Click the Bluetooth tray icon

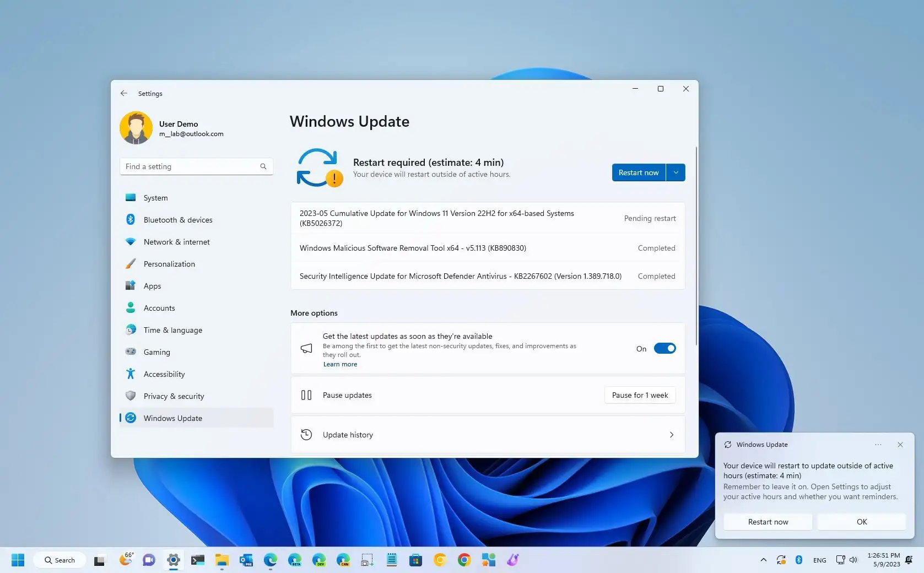799,560
